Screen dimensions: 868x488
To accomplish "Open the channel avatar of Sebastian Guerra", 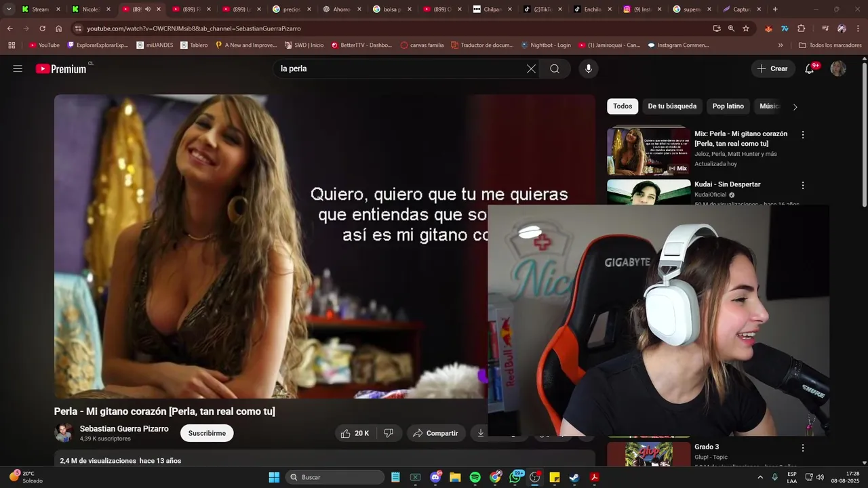I will [x=64, y=433].
